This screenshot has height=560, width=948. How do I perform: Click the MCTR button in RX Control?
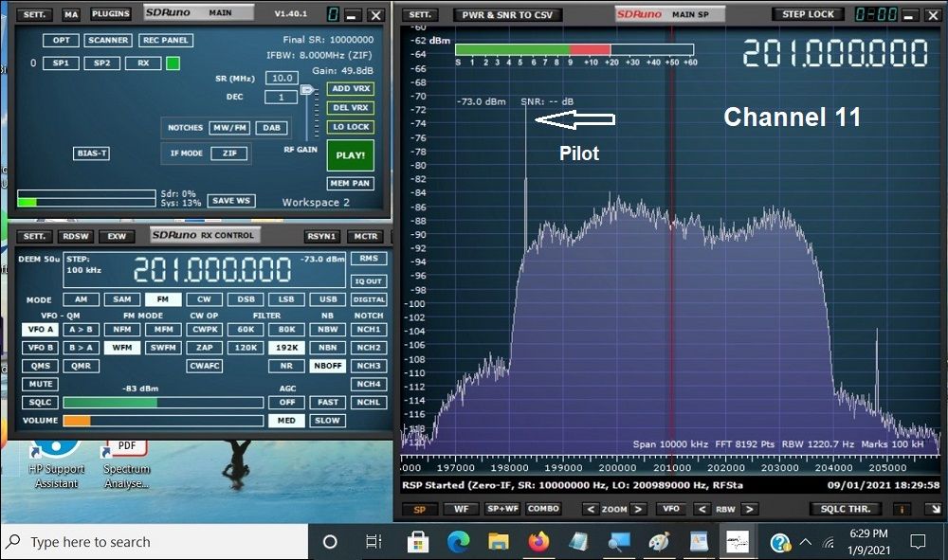[x=366, y=236]
